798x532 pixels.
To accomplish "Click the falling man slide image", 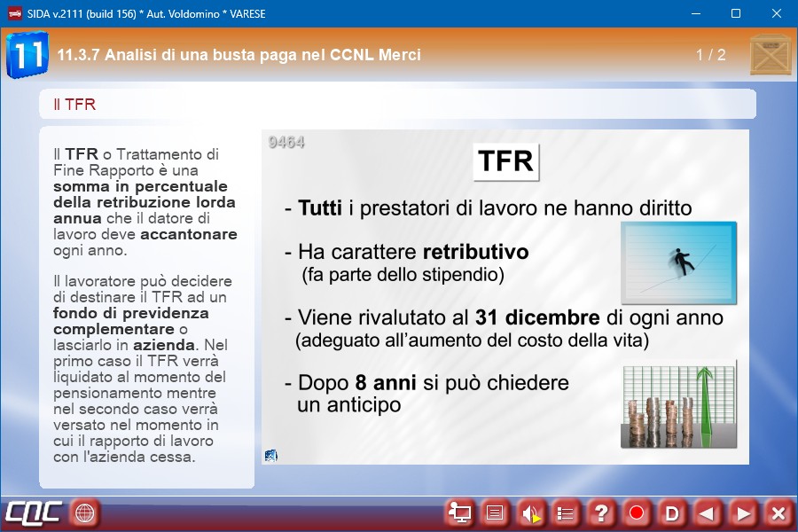I will point(678,263).
